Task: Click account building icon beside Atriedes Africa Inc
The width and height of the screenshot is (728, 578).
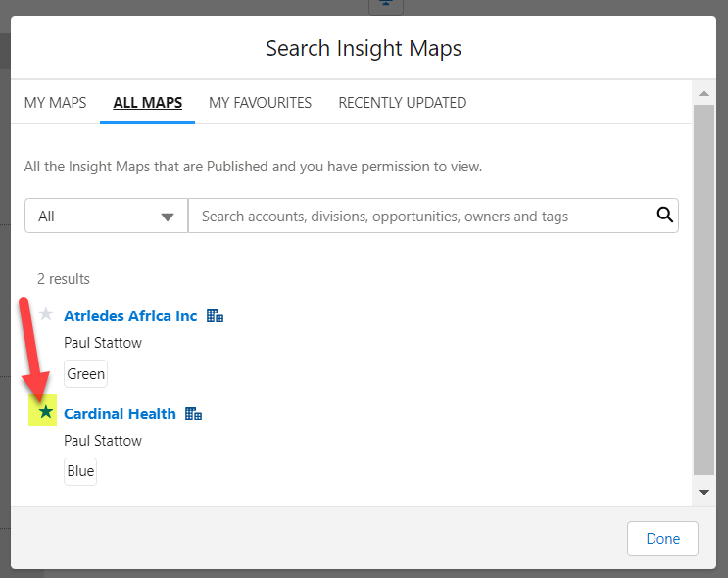Action: (216, 316)
